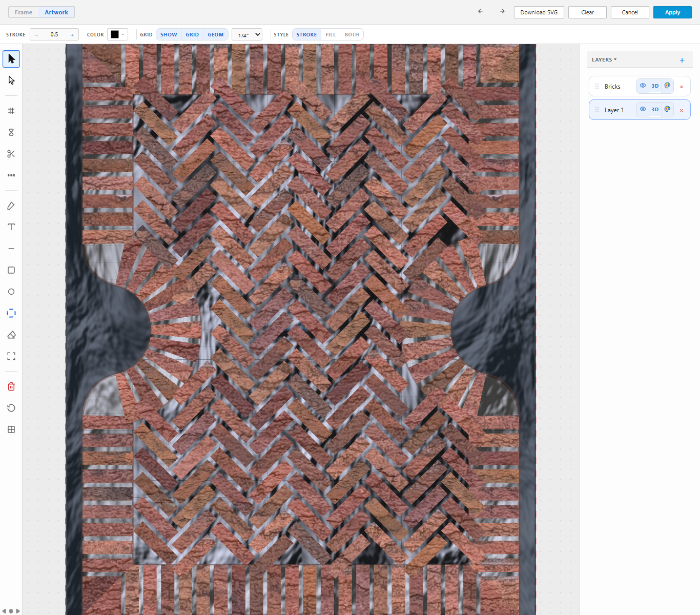Select the line tool
Viewport: 700px width, 615px height.
click(x=11, y=249)
